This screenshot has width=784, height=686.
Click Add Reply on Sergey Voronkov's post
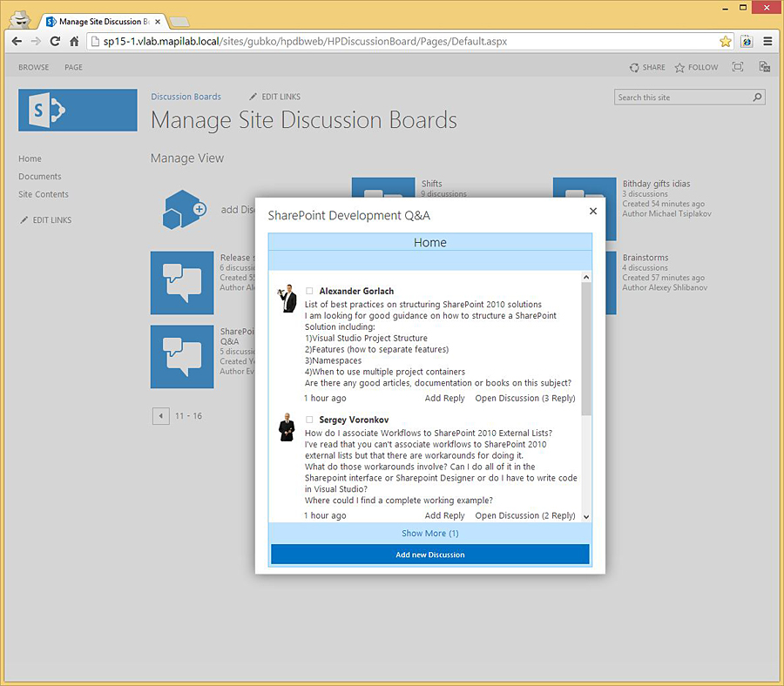tap(444, 515)
